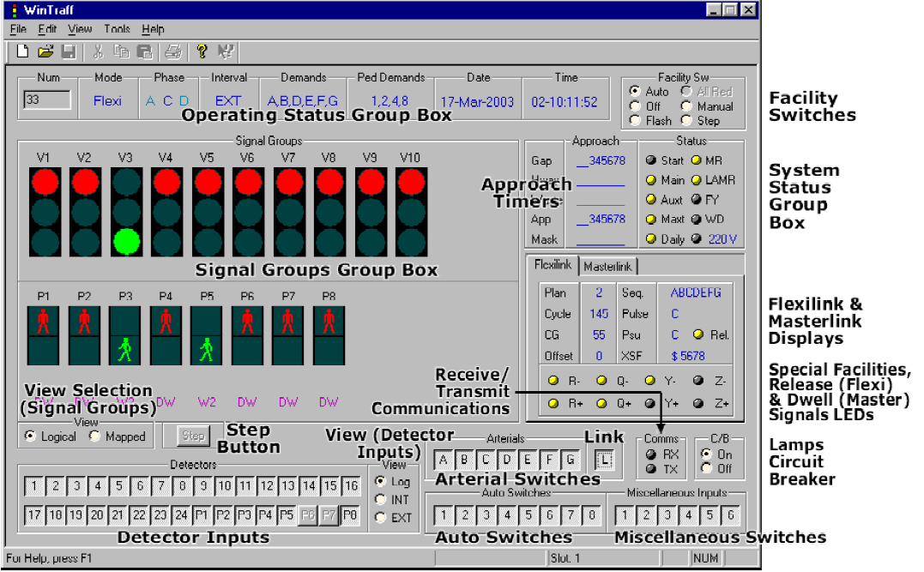
Task: Click the P8 red pedestrian signal
Action: click(329, 322)
